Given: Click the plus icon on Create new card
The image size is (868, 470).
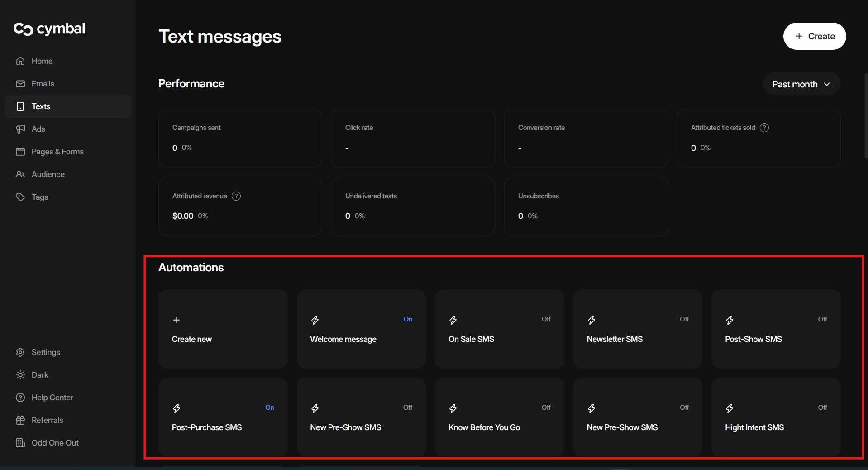Looking at the screenshot, I should (176, 320).
